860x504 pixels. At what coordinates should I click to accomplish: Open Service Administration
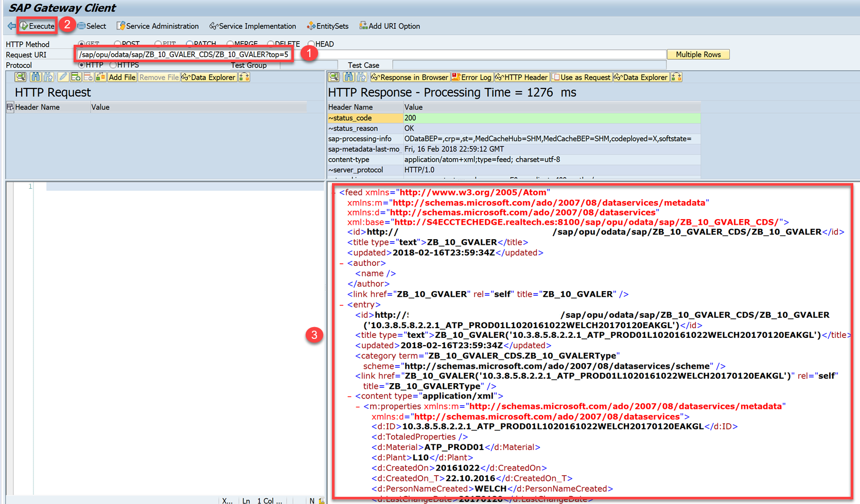pyautogui.click(x=157, y=26)
